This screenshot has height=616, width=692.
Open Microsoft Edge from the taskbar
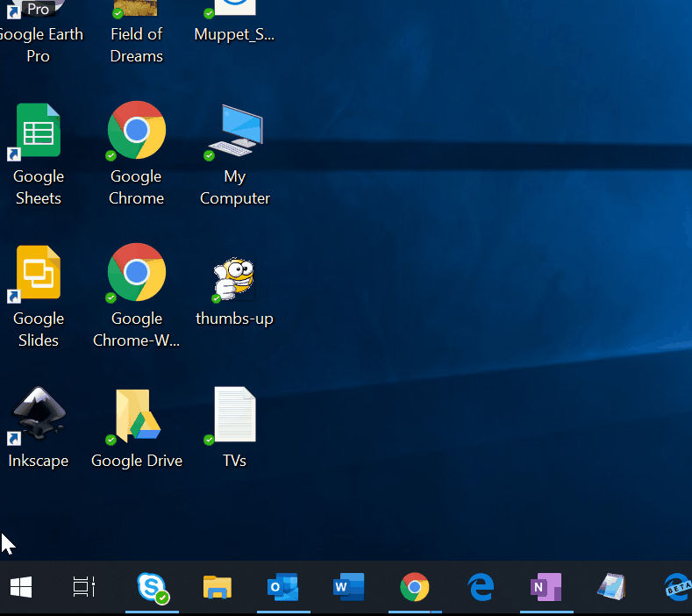tap(481, 587)
